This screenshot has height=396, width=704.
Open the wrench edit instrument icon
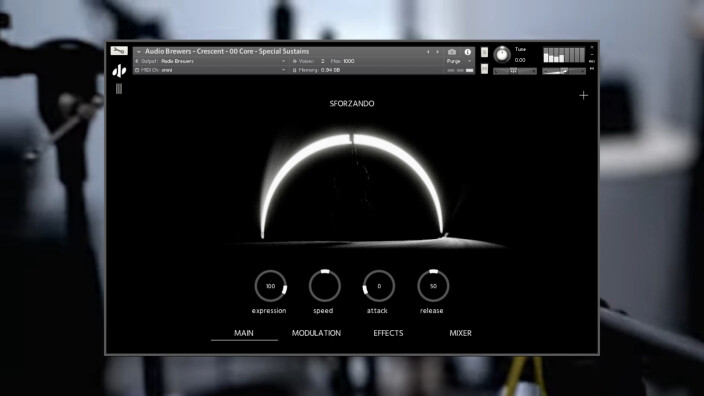click(119, 51)
